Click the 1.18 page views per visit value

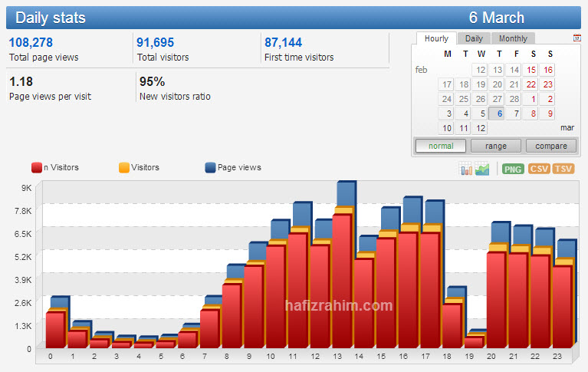coord(21,81)
